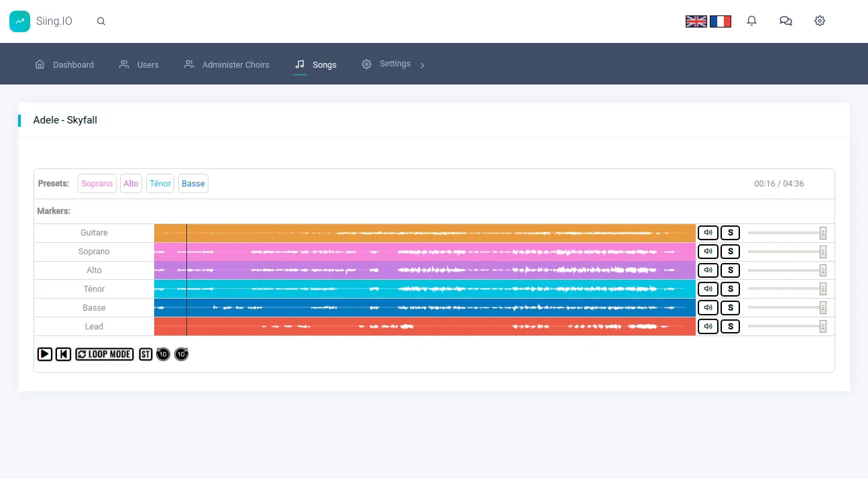Solo the Soprano track

click(x=730, y=252)
